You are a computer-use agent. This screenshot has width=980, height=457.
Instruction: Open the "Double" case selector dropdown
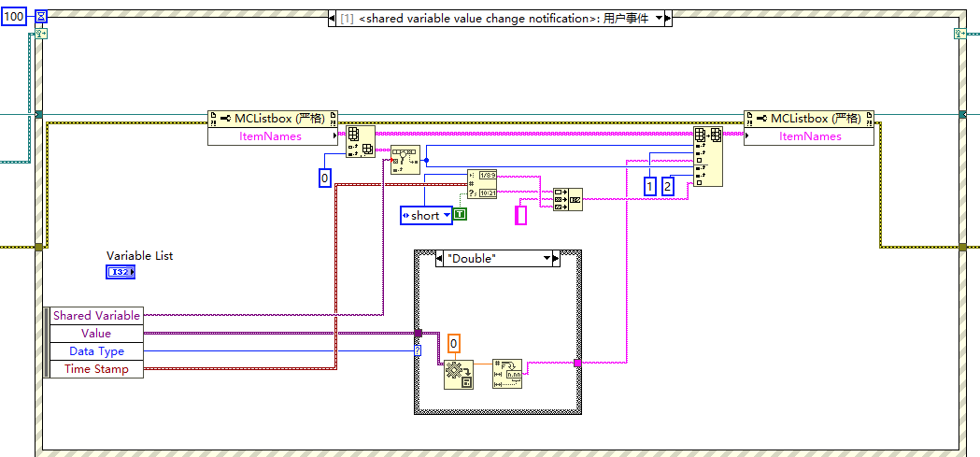547,258
